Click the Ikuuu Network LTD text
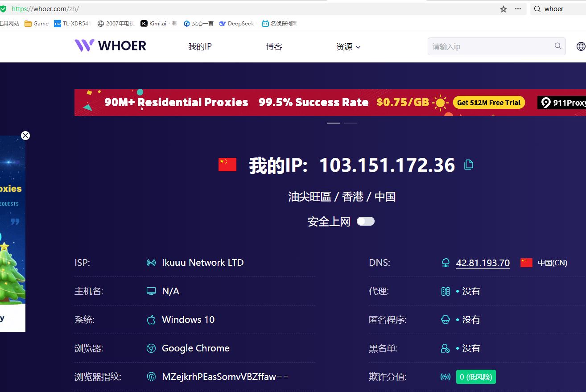586x392 pixels. (203, 263)
